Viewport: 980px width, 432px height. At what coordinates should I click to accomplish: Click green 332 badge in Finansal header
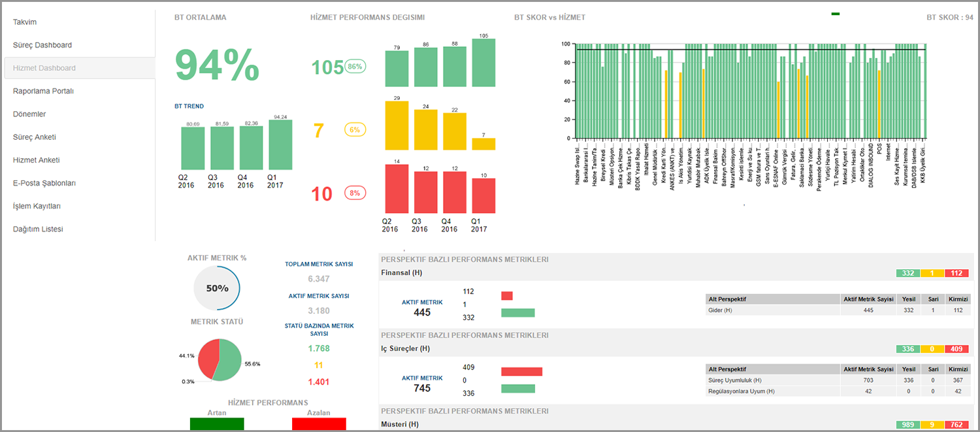coord(908,273)
